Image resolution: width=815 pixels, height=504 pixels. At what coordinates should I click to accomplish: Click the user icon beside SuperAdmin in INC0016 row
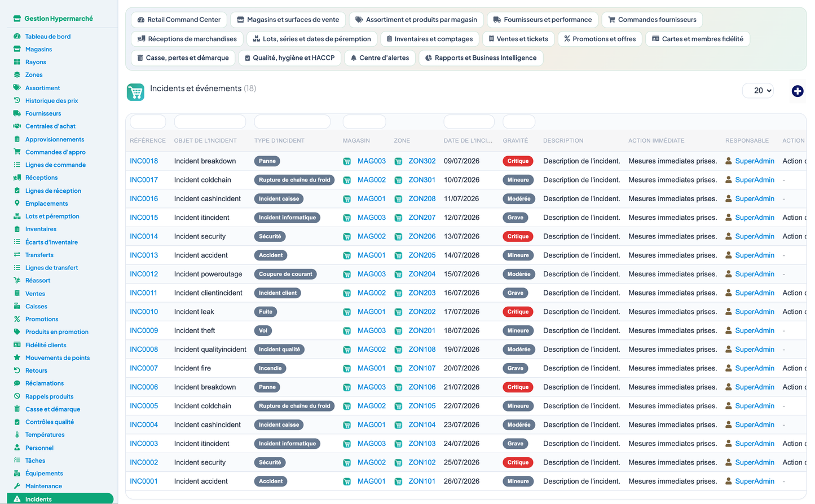729,198
